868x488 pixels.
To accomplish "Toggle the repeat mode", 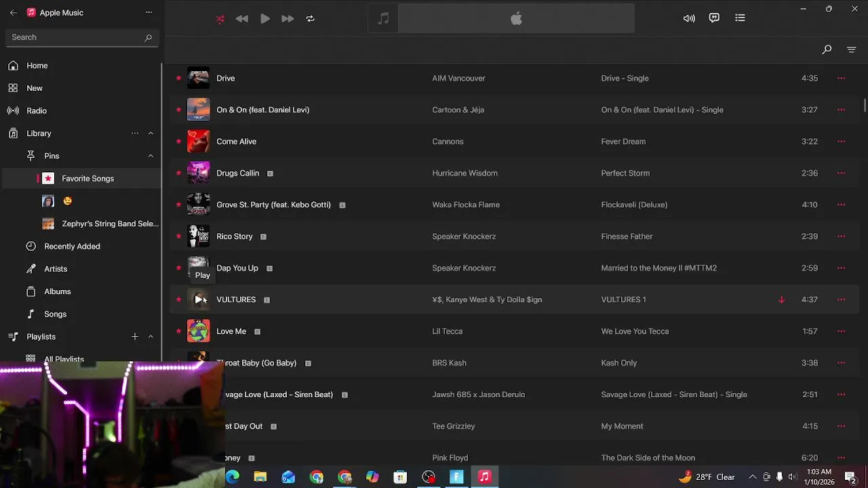I will 311,19.
